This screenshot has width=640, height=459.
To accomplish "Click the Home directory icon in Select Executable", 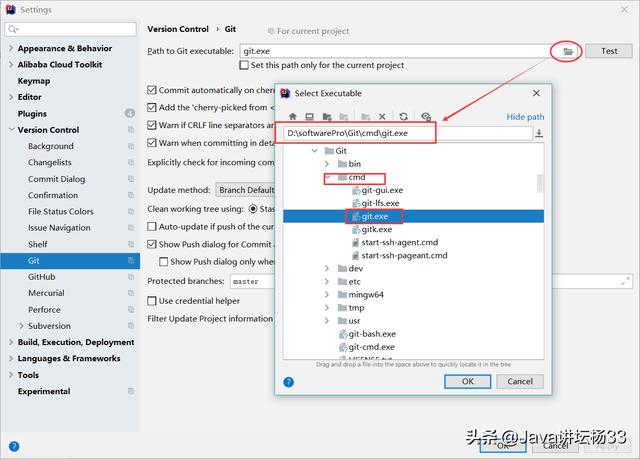I will [292, 117].
